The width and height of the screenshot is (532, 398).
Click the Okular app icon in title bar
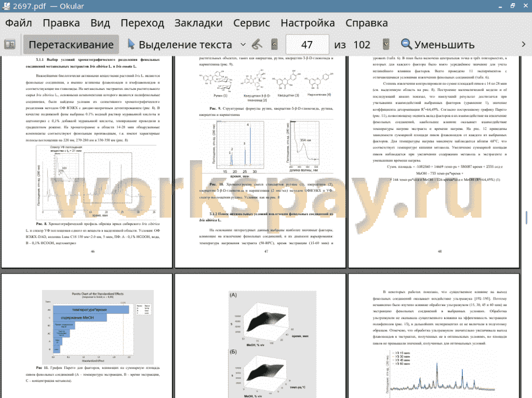[x=5, y=6]
